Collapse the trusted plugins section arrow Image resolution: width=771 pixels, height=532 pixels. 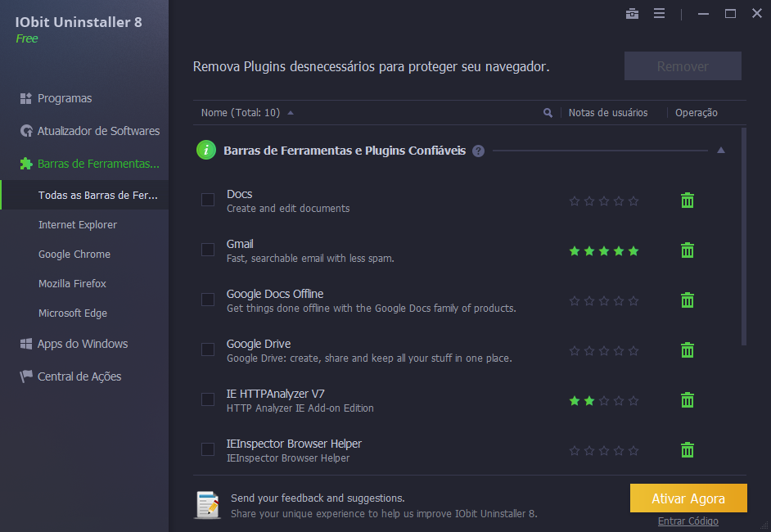click(x=721, y=151)
